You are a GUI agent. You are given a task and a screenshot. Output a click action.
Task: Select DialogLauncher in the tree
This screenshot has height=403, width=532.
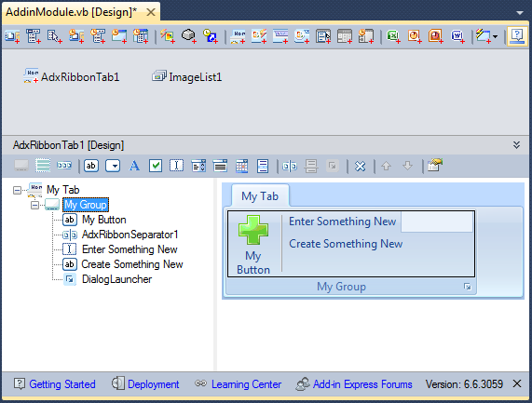[116, 279]
